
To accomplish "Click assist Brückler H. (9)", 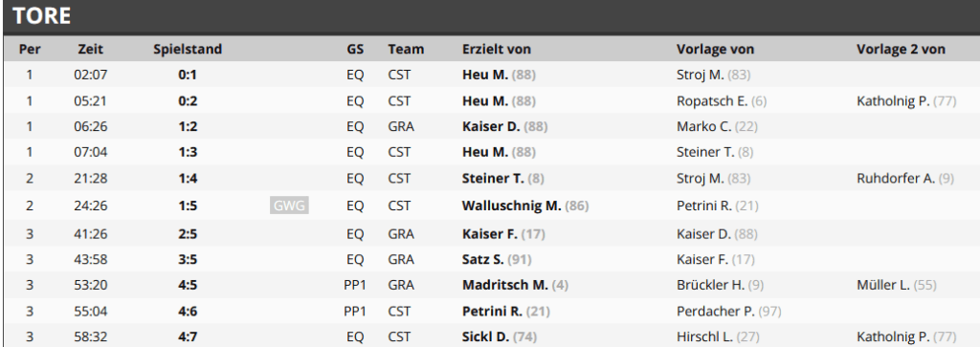I will point(720,285).
